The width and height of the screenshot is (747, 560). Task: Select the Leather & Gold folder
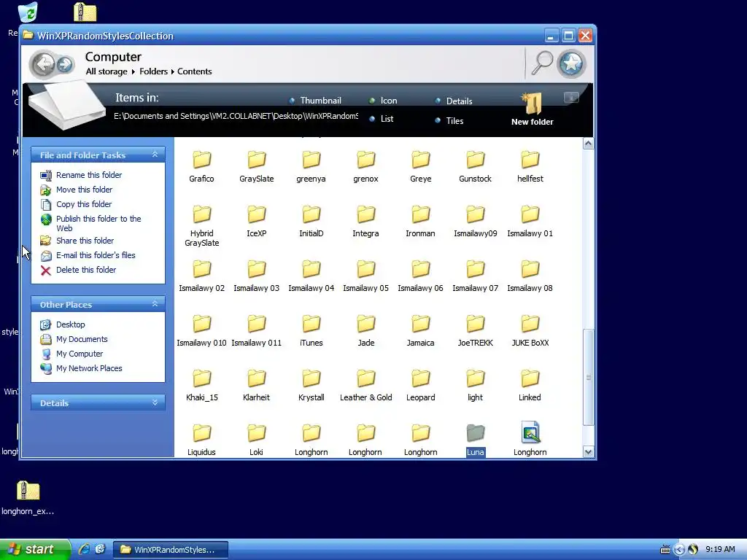point(366,386)
